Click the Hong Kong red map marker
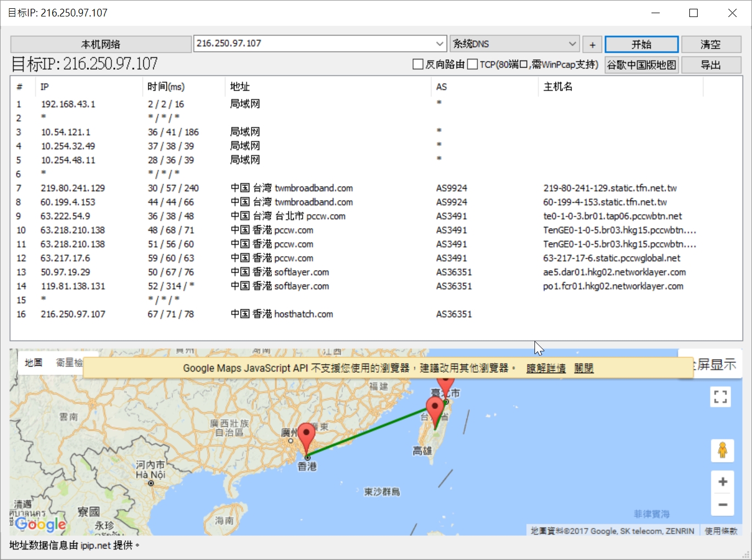The height and width of the screenshot is (560, 752). (x=306, y=438)
